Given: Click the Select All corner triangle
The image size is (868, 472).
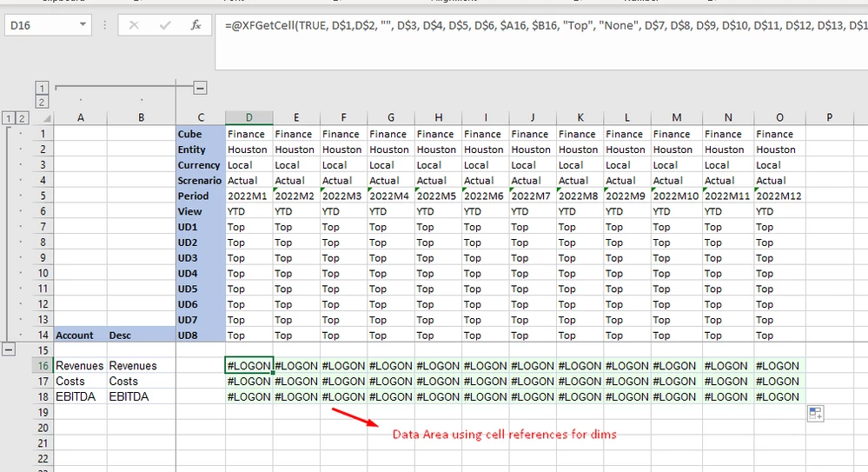Looking at the screenshot, I should (47, 118).
